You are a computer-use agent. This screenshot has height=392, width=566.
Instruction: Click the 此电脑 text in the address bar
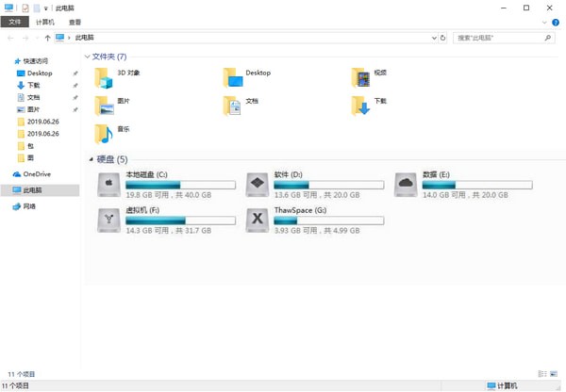pos(85,38)
